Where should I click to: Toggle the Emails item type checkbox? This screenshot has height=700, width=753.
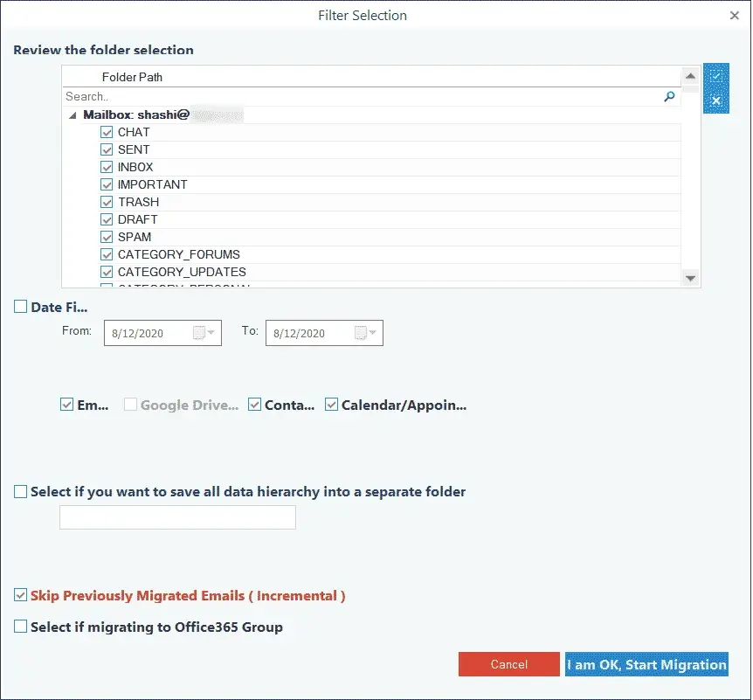66,405
